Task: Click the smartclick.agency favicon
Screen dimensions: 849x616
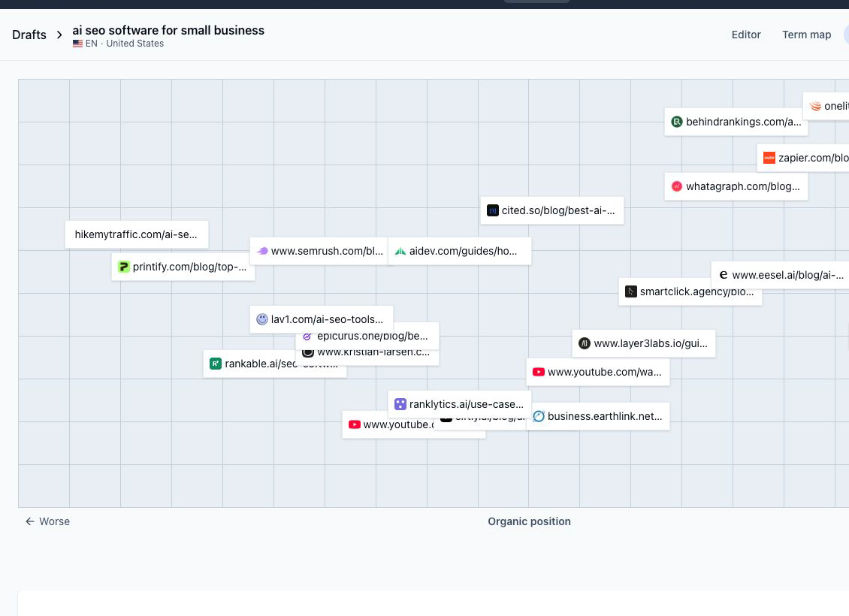Action: [631, 291]
